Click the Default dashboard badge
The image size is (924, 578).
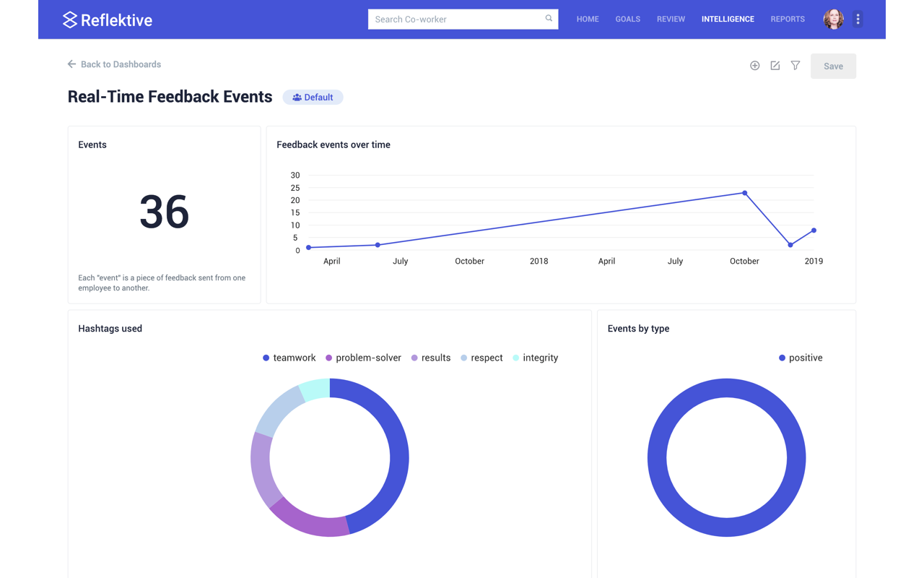313,98
